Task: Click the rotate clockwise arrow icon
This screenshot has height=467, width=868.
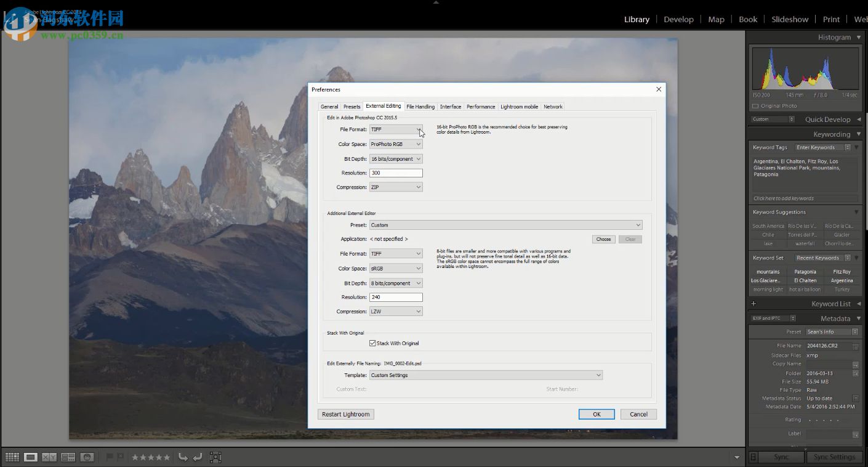Action: point(198,457)
